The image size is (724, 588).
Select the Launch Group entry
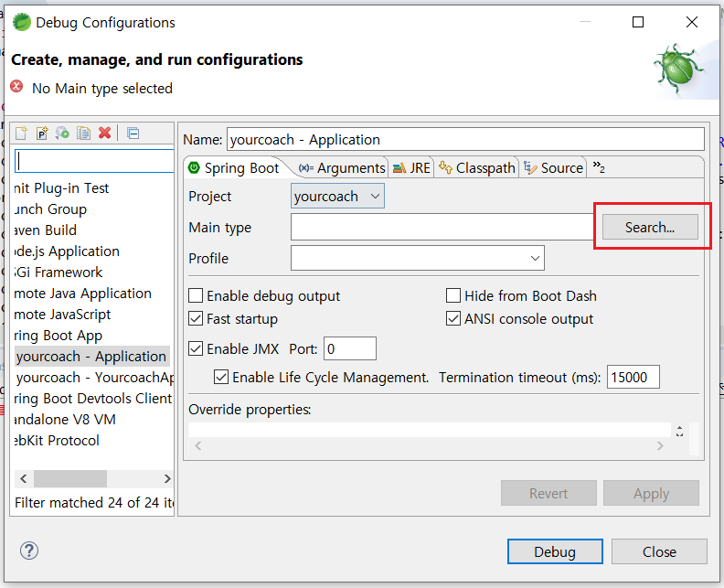[x=50, y=209]
